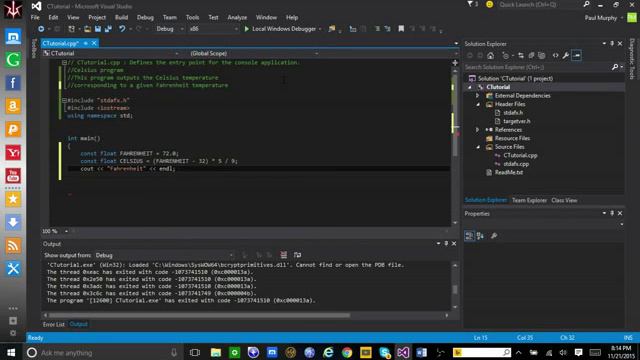This screenshot has width=640, height=360.
Task: Click the Property Pages wrench in Properties
Action: click(494, 236)
